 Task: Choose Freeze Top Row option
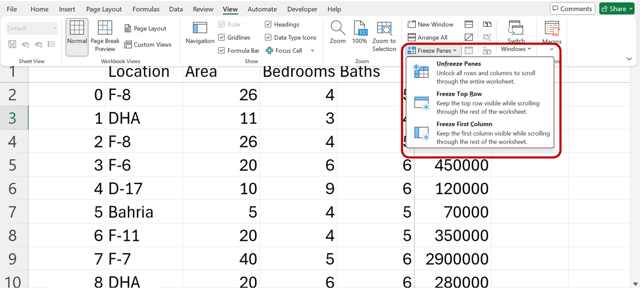pyautogui.click(x=480, y=102)
